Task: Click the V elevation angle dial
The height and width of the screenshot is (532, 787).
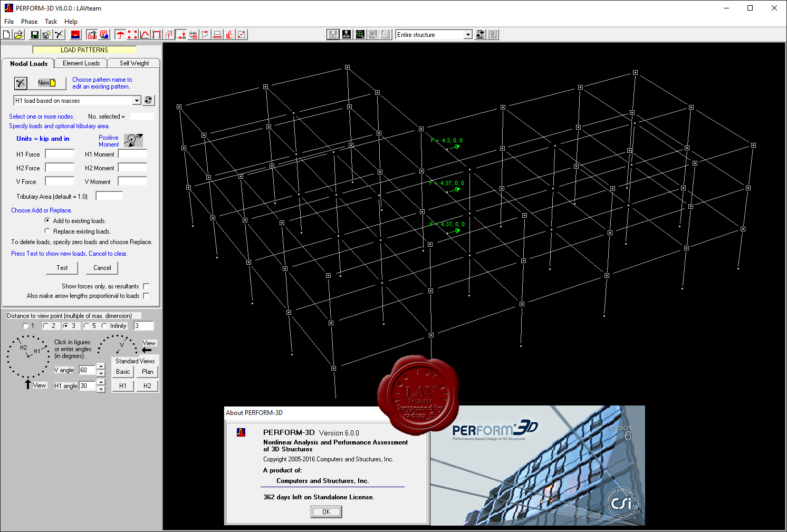Action: [118, 345]
